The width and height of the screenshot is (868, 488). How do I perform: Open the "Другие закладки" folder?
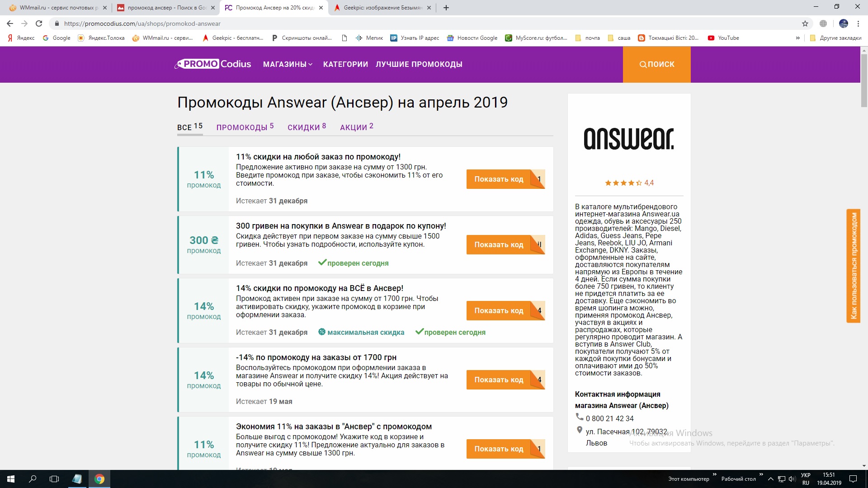pos(835,38)
